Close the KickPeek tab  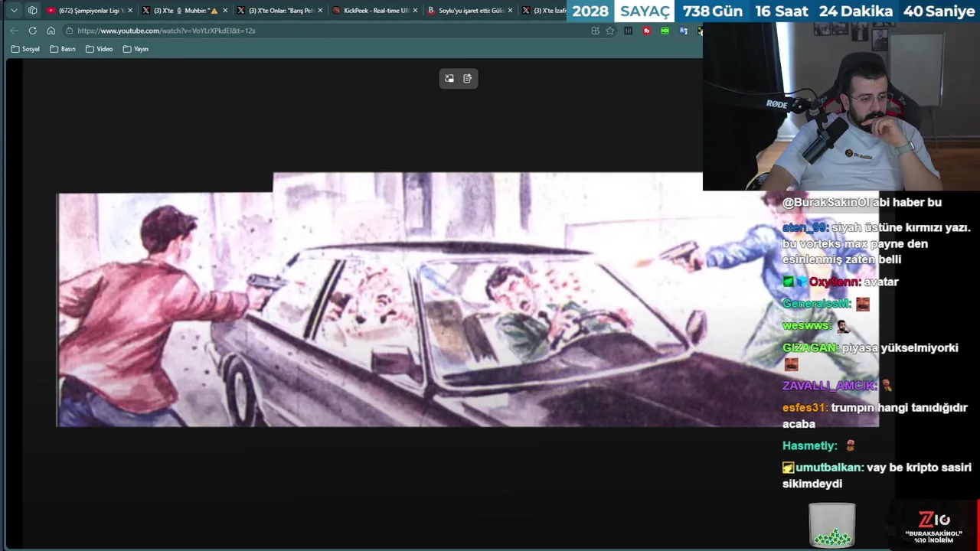(x=415, y=11)
